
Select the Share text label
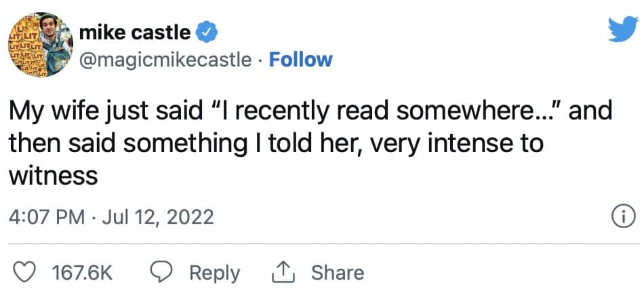pos(337,273)
